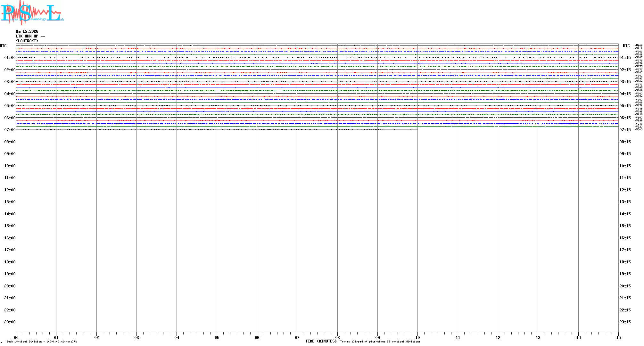This screenshot has width=644, height=346.
Task: Click the 16:15 label on right axis
Action: 625,238
